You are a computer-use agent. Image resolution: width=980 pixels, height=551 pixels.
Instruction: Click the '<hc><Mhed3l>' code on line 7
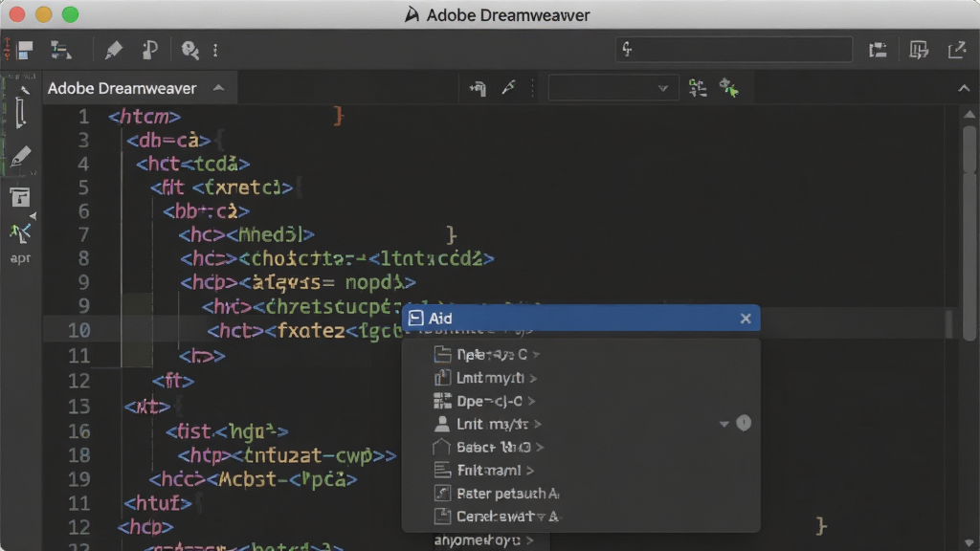(x=246, y=235)
